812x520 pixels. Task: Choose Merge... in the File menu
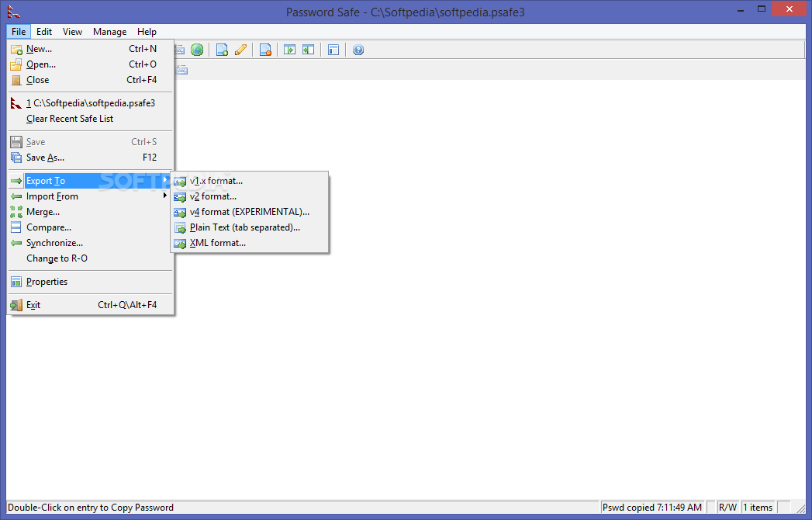click(x=91, y=212)
